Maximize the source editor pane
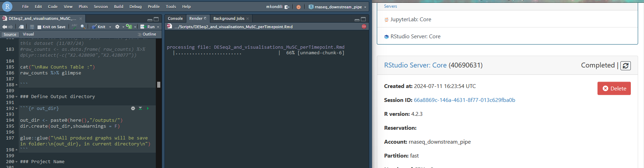Image resolution: width=644 pixels, height=168 pixels. tap(156, 19)
